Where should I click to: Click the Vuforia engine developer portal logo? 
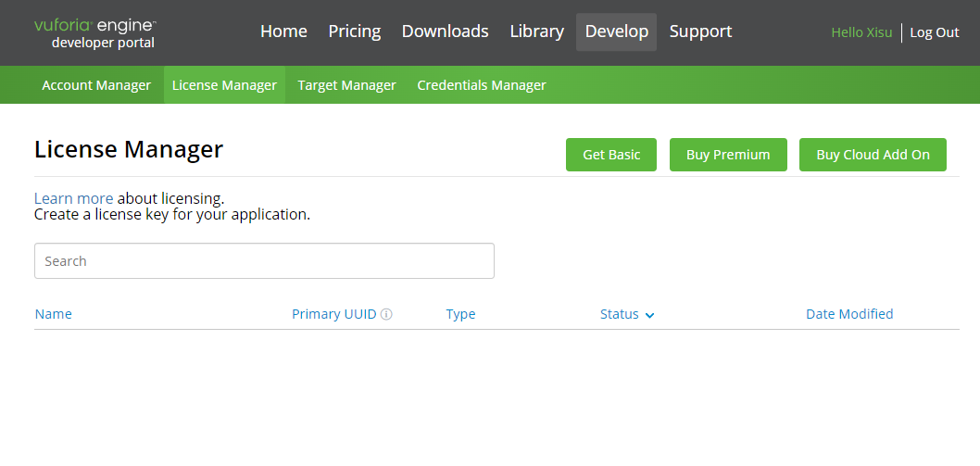(x=95, y=33)
